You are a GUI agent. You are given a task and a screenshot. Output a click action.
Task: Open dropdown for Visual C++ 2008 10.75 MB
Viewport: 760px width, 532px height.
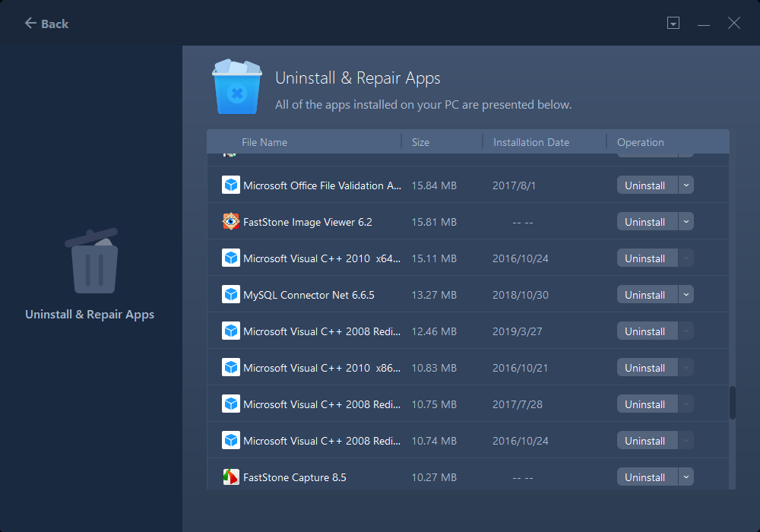[x=686, y=404]
